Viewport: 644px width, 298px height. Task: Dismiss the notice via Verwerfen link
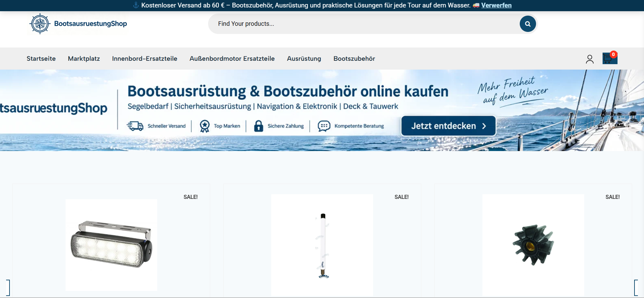coord(496,5)
